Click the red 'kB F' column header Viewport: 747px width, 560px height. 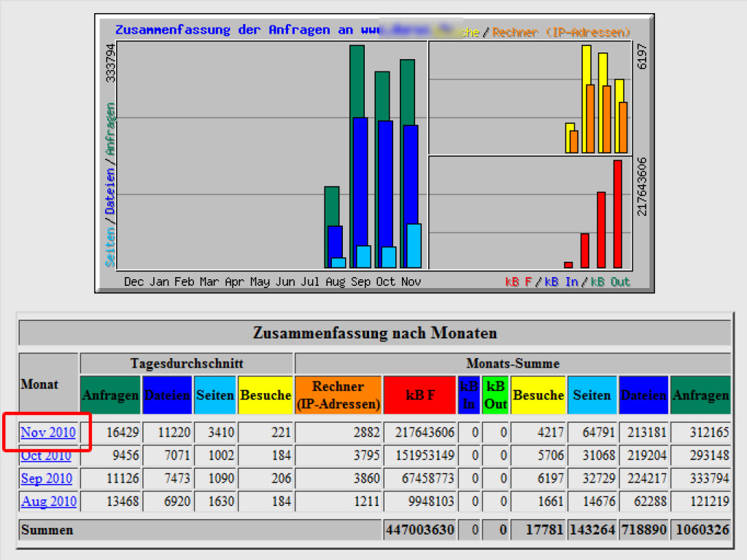coord(419,395)
